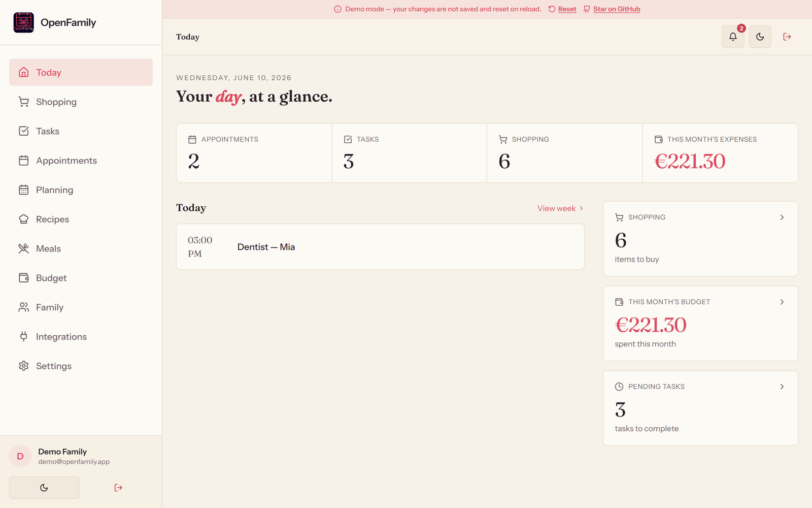Click checkbox icon in Tasks stat
Screen dimensions: 812x508
pos(348,139)
